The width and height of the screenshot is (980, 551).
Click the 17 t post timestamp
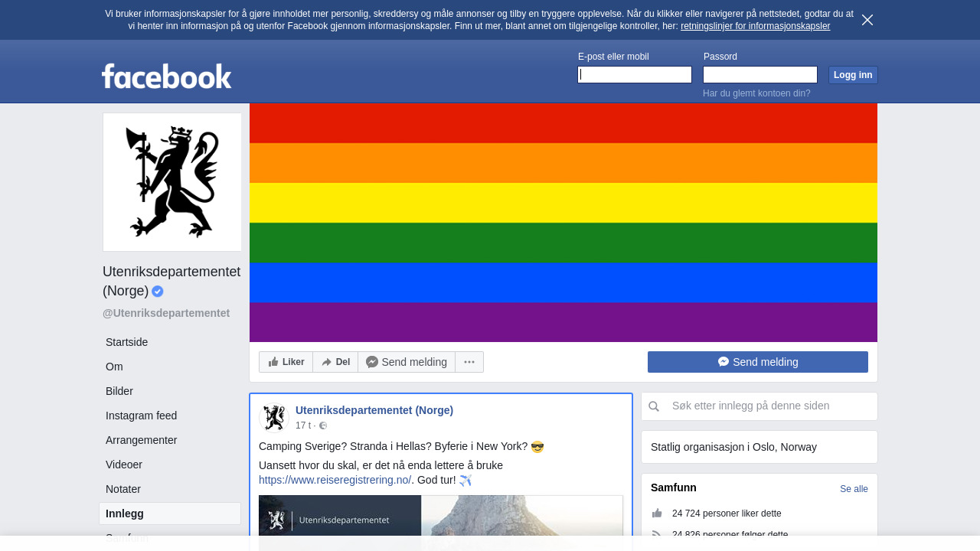tap(303, 425)
